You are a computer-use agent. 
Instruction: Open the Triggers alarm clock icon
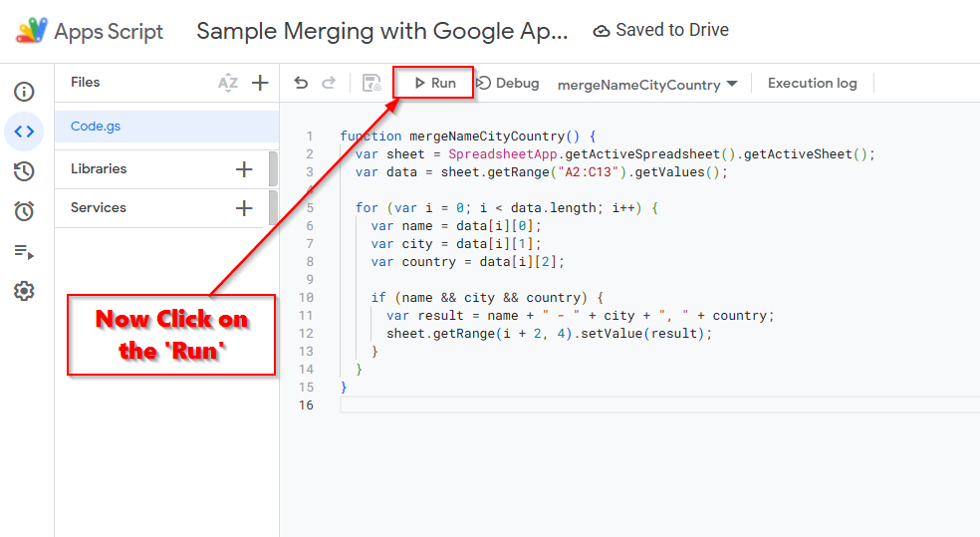click(24, 210)
